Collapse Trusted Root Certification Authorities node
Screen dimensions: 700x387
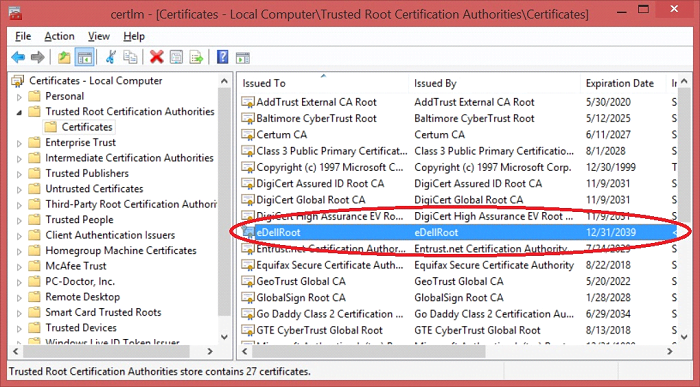point(19,112)
